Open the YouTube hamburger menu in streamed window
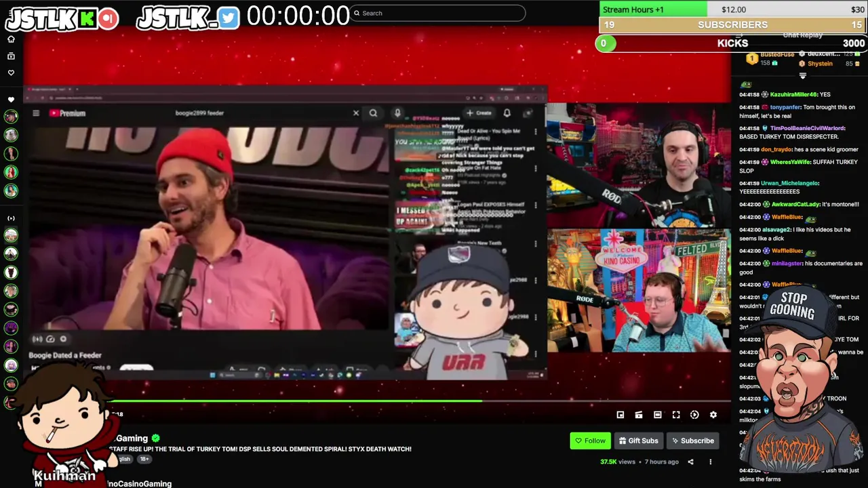868x488 pixels. click(36, 113)
